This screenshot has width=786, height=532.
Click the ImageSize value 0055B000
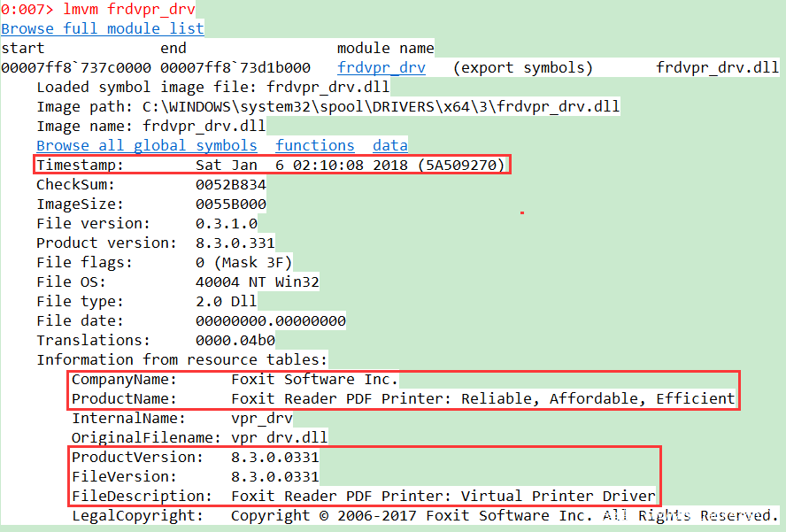[230, 204]
